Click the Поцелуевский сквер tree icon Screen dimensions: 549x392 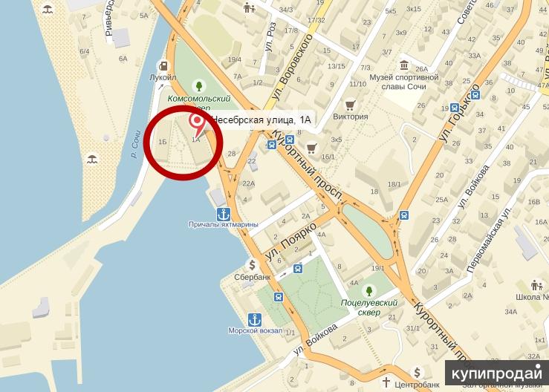pos(368,290)
